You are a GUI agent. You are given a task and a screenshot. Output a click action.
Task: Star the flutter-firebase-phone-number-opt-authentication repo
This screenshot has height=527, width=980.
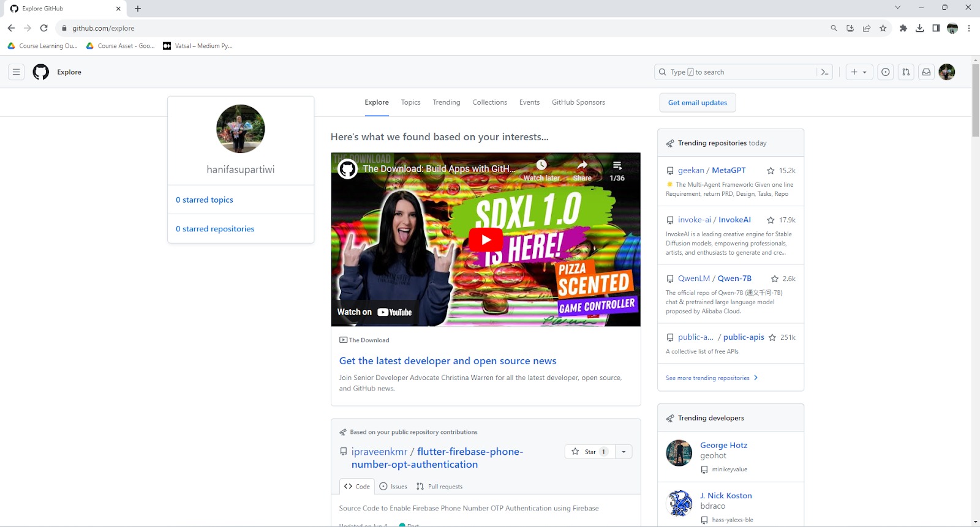click(x=589, y=452)
